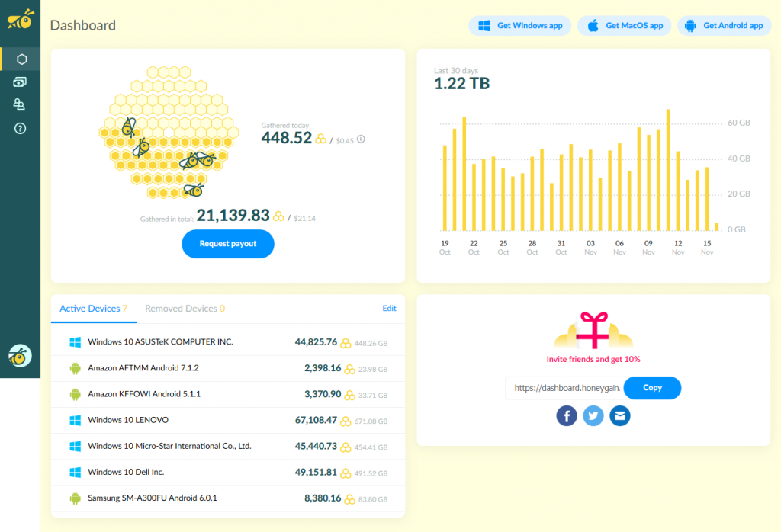Select the Windows 10 LENOVO device row
The image size is (781, 532).
coord(227,420)
